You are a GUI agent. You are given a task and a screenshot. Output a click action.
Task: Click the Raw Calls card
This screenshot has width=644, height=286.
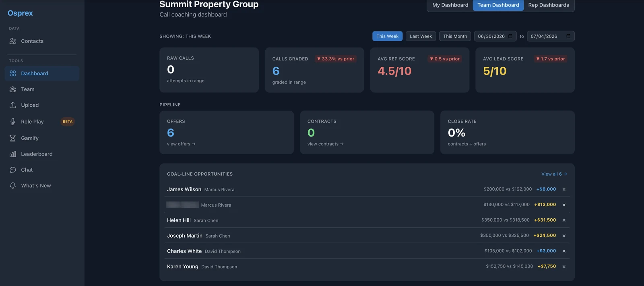point(209,70)
